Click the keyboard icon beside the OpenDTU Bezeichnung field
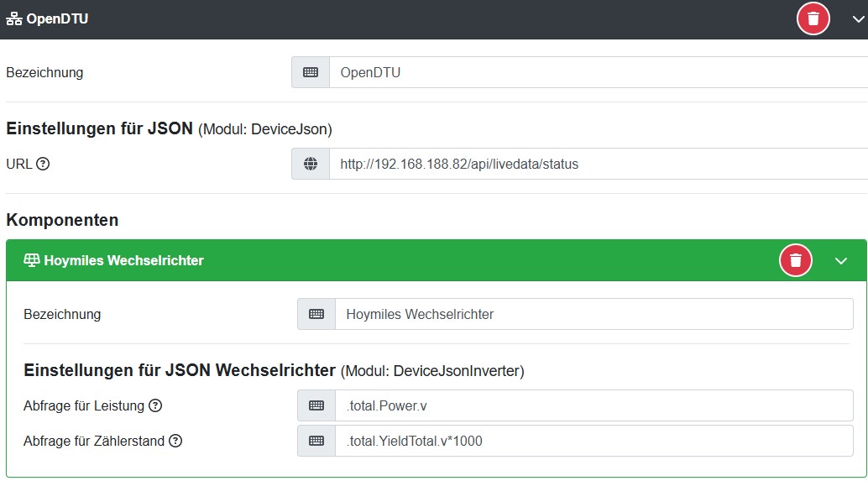The width and height of the screenshot is (868, 481). 311,72
